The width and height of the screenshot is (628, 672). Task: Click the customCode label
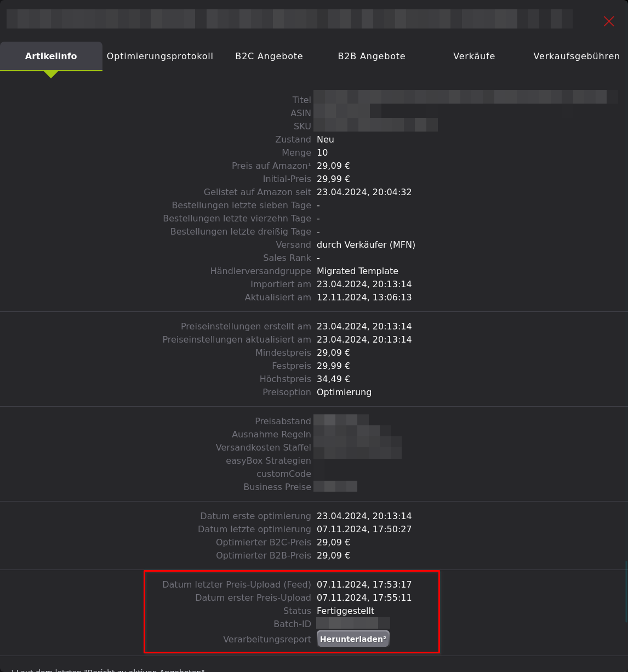(284, 474)
